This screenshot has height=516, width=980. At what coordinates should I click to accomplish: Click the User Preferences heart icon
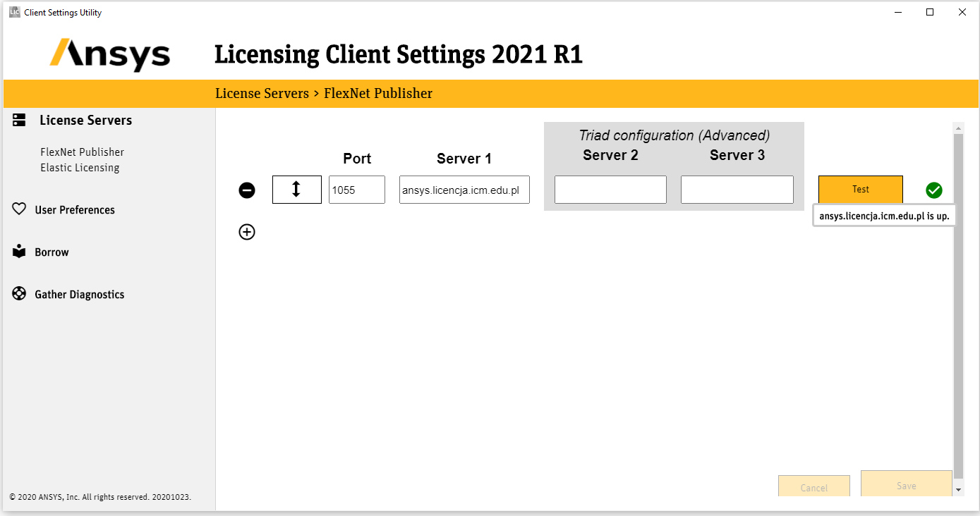[x=19, y=209]
